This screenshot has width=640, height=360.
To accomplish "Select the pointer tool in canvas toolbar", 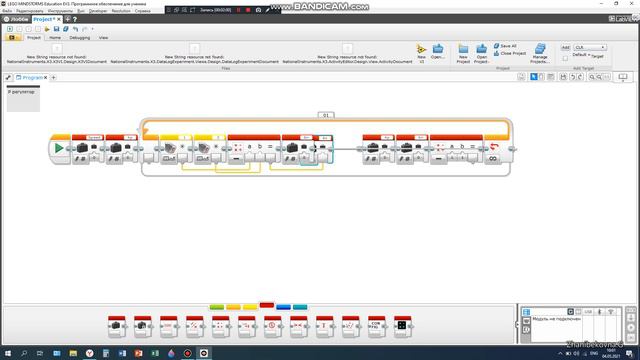I will point(533,77).
